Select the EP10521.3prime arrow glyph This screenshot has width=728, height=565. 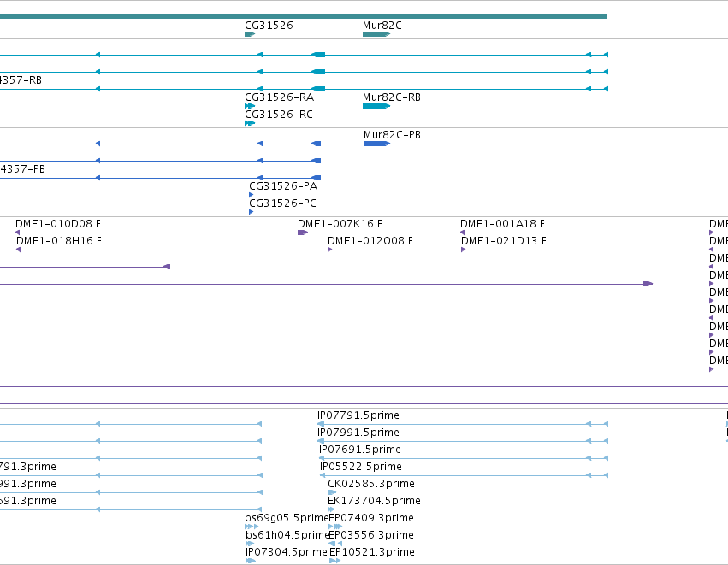334,561
